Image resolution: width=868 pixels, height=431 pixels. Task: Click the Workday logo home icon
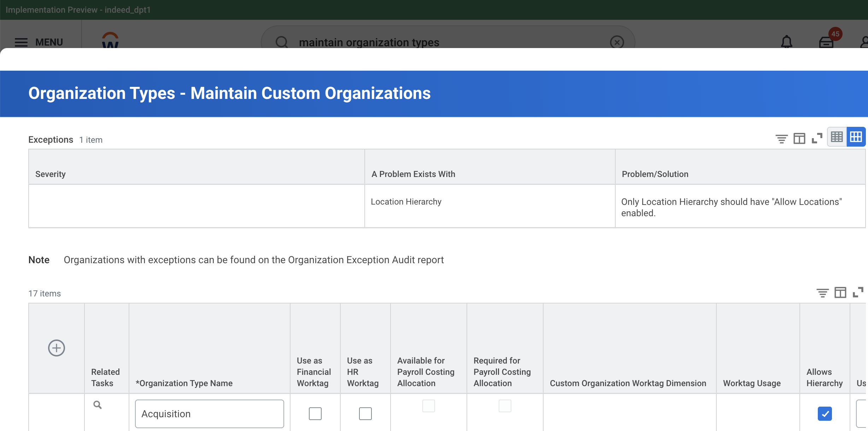click(110, 40)
